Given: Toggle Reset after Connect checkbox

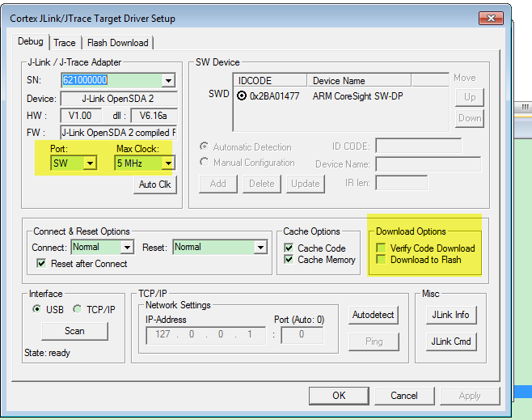Looking at the screenshot, I should (x=41, y=264).
